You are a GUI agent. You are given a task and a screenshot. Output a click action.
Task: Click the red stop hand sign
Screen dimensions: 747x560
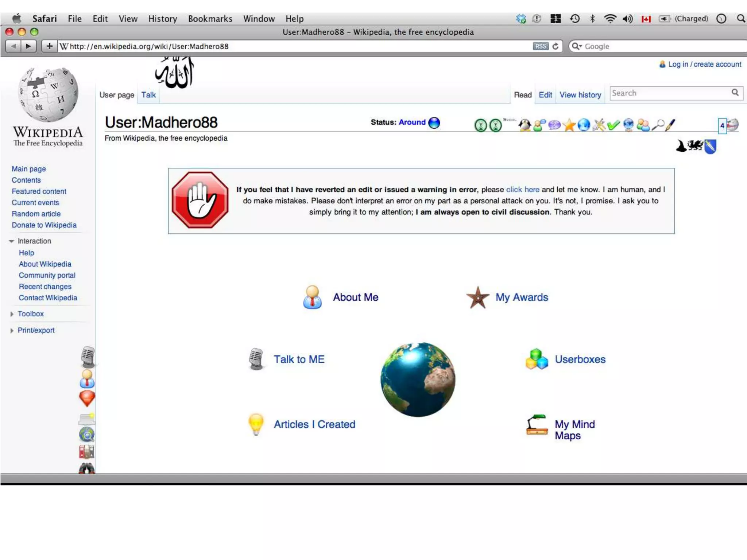click(x=200, y=200)
